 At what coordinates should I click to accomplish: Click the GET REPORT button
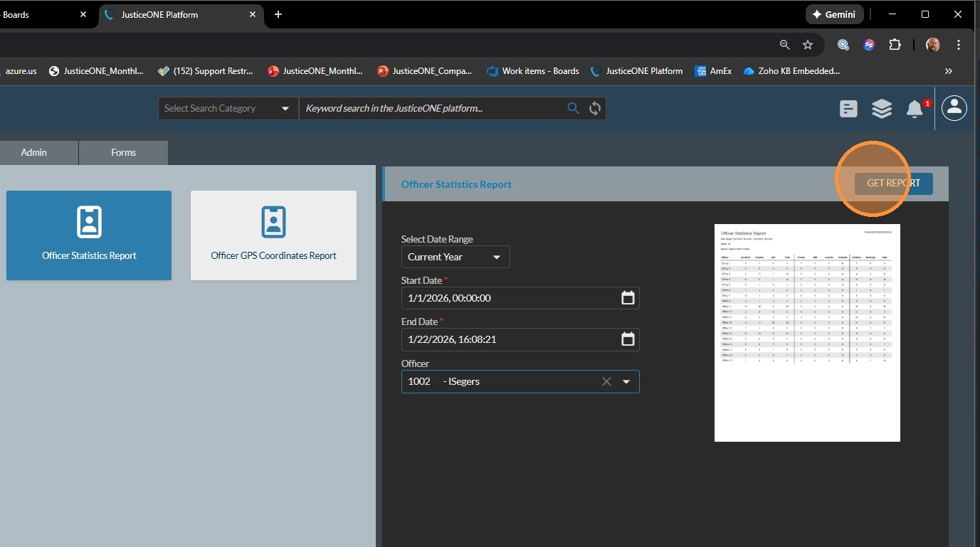pos(893,184)
